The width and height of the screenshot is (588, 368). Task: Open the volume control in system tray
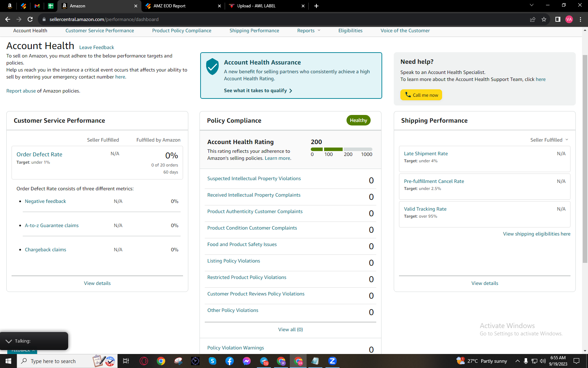(543, 361)
